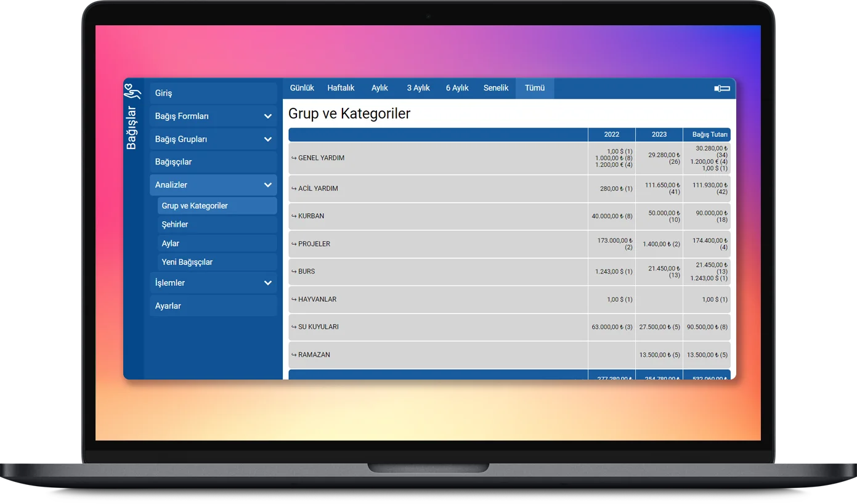Image resolution: width=857 pixels, height=504 pixels.
Task: Expand the Bağış Formları chevron
Action: click(x=268, y=116)
